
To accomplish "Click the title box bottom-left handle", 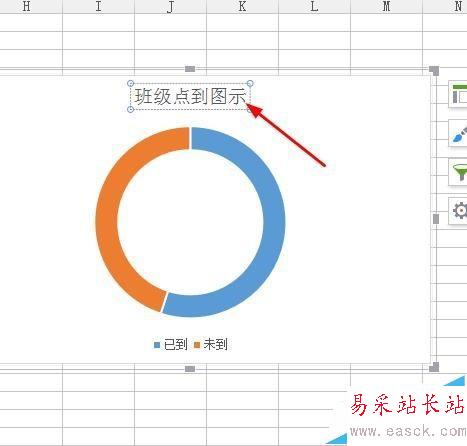I will pyautogui.click(x=131, y=109).
